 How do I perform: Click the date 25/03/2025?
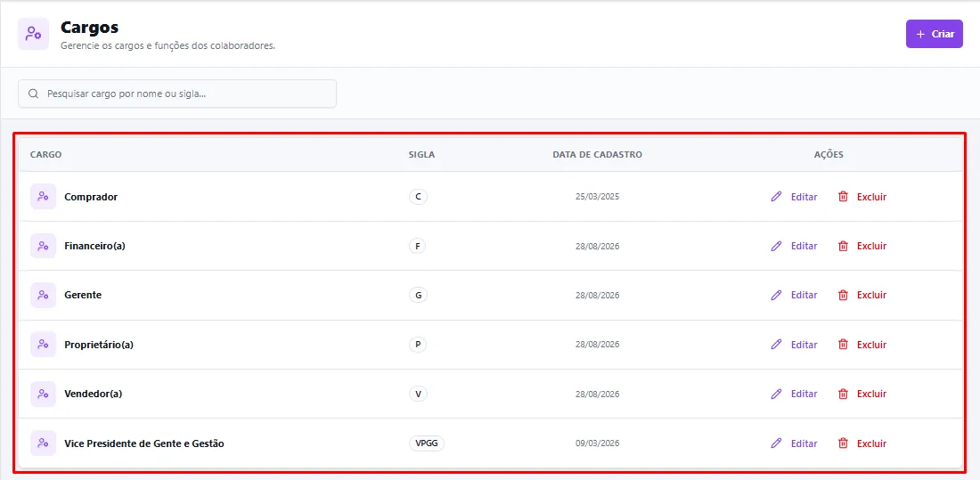coord(598,196)
